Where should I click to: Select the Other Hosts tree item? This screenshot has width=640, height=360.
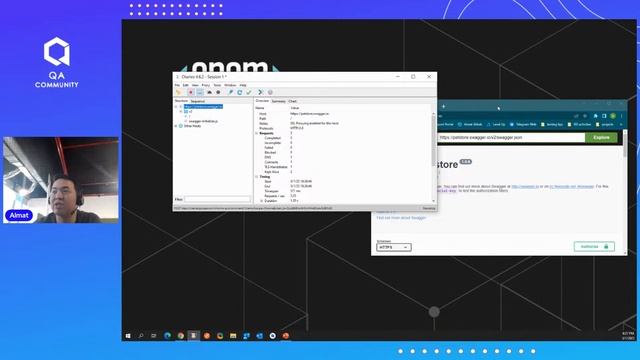(x=192, y=126)
